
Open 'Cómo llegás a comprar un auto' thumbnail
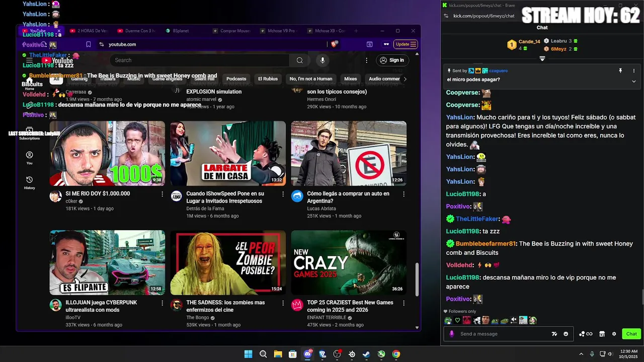(x=349, y=153)
